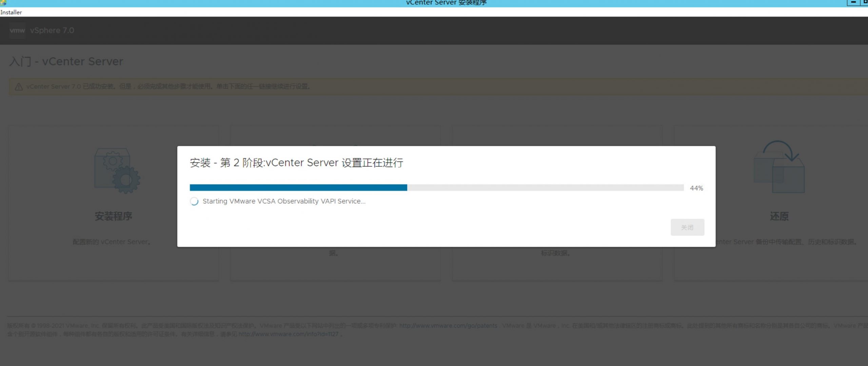Click the loading spinner icon in dialog

194,201
